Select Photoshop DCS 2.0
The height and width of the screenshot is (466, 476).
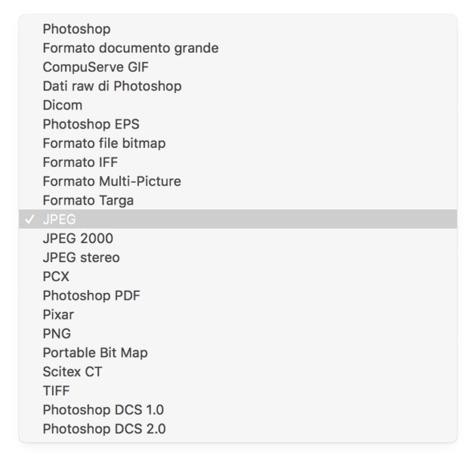[x=104, y=429]
